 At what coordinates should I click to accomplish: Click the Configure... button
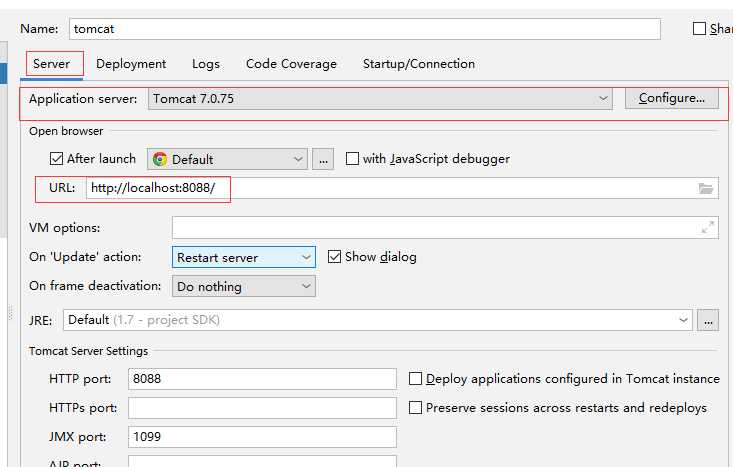[672, 98]
